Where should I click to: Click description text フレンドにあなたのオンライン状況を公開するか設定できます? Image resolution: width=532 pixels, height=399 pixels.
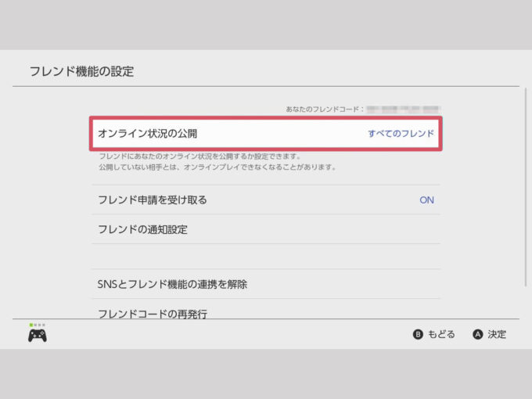(x=199, y=156)
